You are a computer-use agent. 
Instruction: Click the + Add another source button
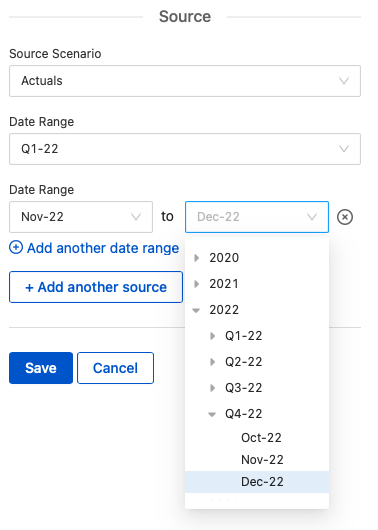(x=96, y=287)
